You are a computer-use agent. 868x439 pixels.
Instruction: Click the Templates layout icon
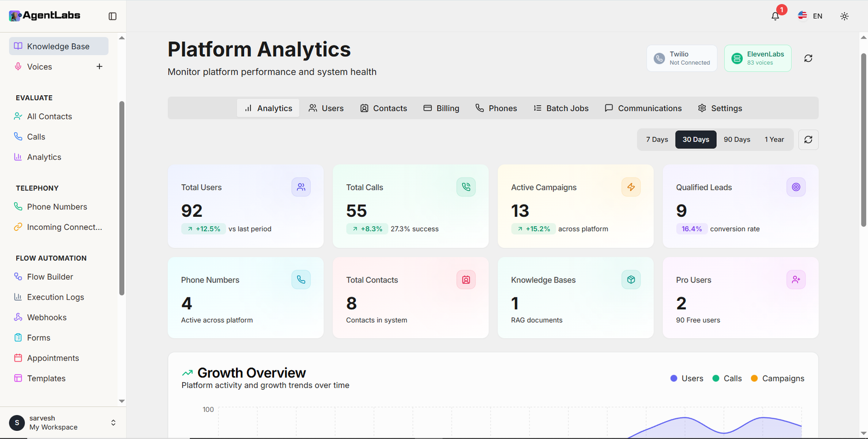pyautogui.click(x=18, y=378)
